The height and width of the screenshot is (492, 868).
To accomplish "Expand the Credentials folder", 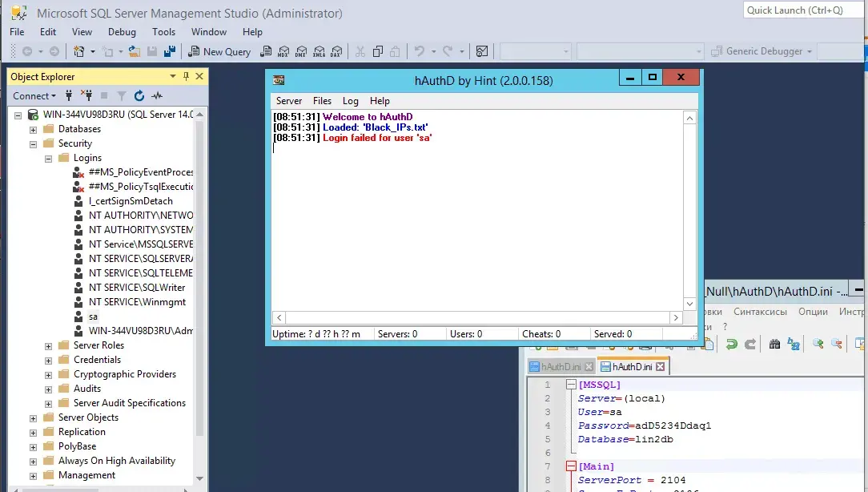I will click(x=48, y=361).
